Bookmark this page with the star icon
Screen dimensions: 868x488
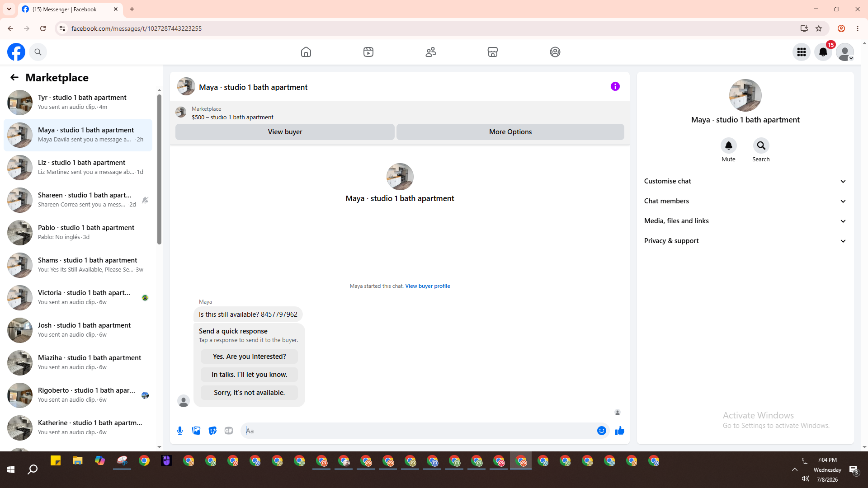tap(819, 28)
